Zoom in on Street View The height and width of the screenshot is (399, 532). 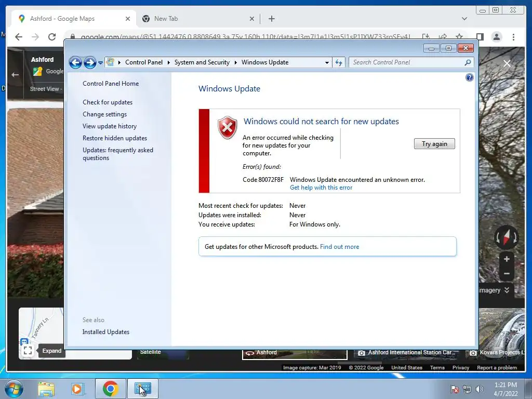pyautogui.click(x=507, y=259)
